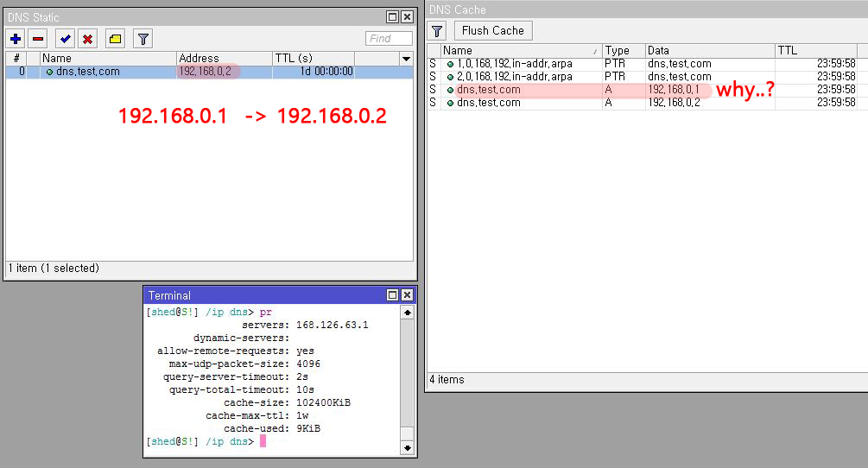Remove selected DNS static entry

click(38, 39)
